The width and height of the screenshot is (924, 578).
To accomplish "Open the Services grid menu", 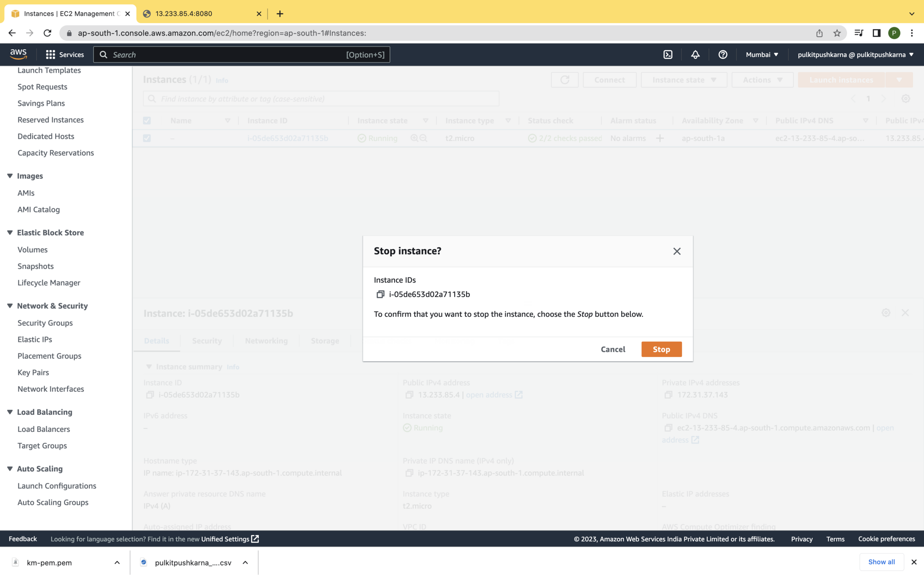I will (x=65, y=54).
